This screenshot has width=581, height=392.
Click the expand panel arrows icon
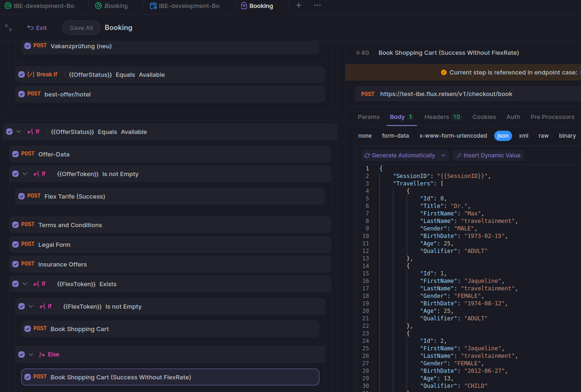(x=8, y=28)
